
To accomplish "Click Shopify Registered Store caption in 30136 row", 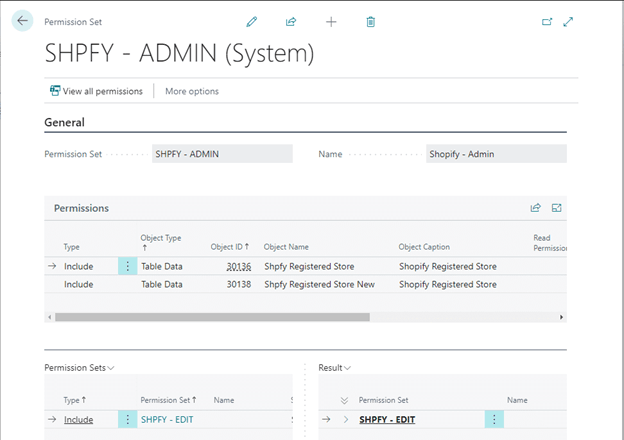I will (448, 266).
